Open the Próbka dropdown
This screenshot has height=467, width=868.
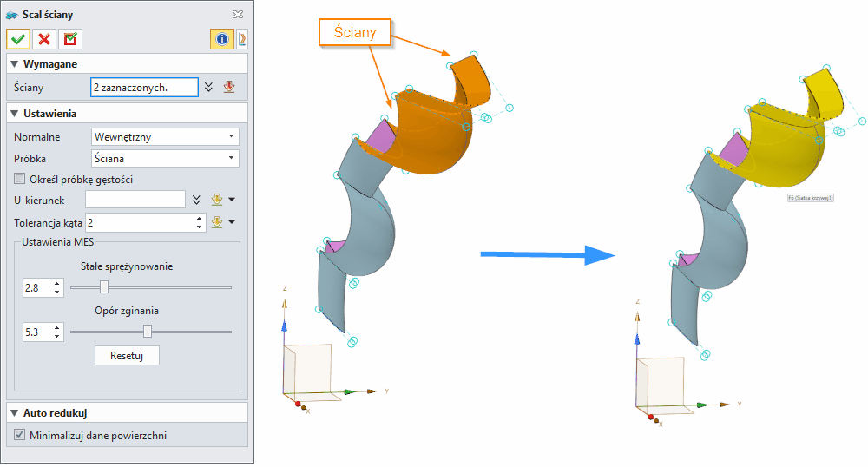pyautogui.click(x=165, y=158)
